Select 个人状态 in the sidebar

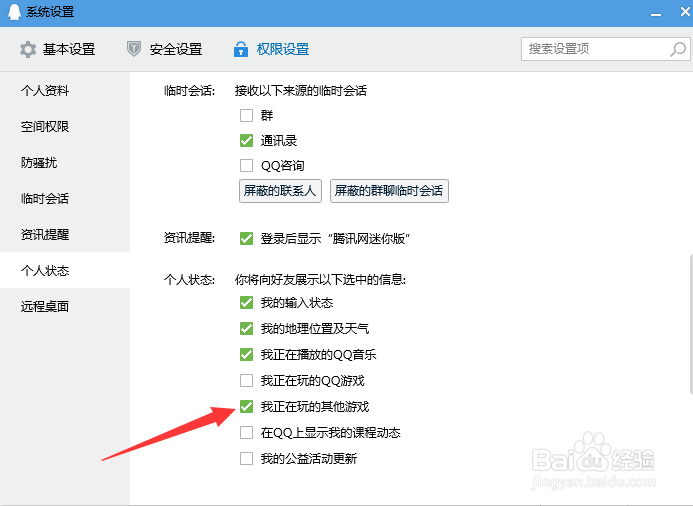point(65,270)
